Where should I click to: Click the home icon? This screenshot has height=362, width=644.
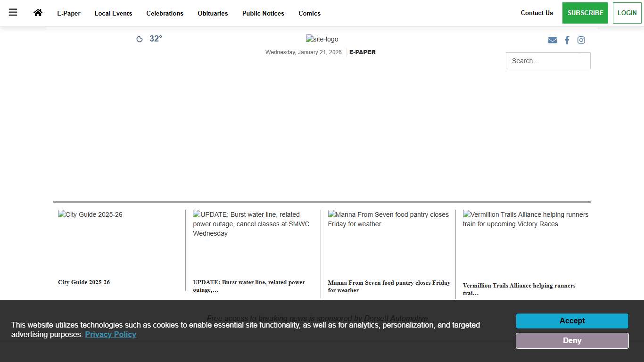38,13
